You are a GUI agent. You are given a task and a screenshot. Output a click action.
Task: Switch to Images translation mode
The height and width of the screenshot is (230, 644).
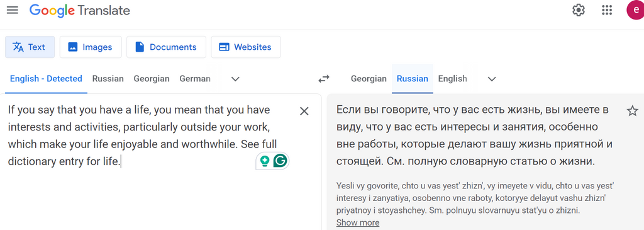coord(91,47)
